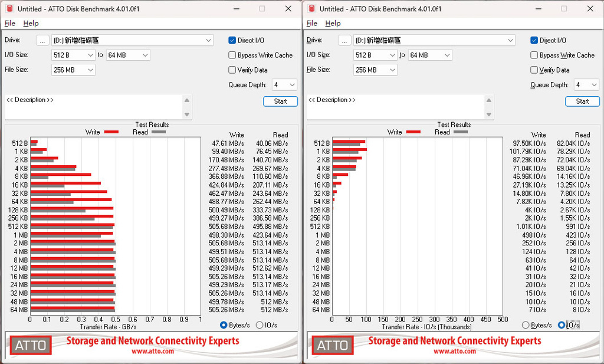Viewport: 604px width, 364px height.
Task: Click 128 KB row label in right chart
Action: (320, 210)
